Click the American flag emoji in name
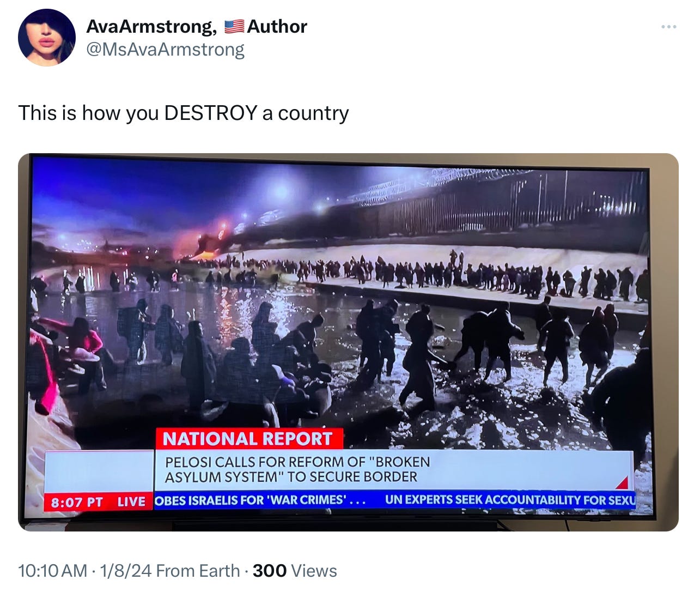This screenshot has width=700, height=592. point(234,26)
